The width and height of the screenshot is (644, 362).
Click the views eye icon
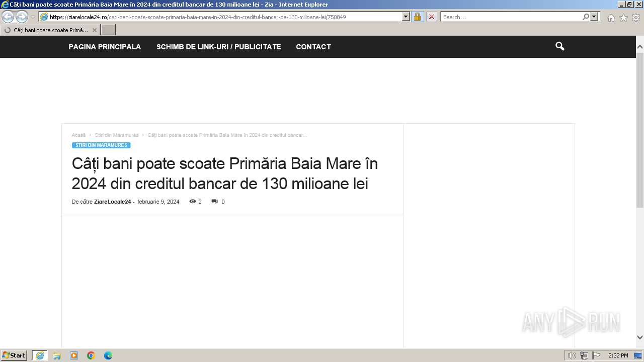192,201
